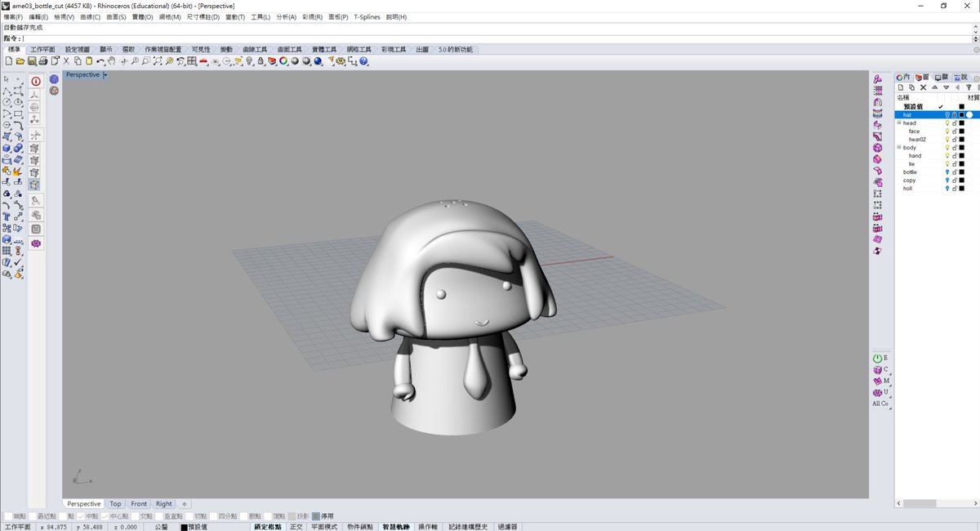Viewport: 980px width, 531px height.
Task: Click the Open file folder icon
Action: [x=20, y=60]
